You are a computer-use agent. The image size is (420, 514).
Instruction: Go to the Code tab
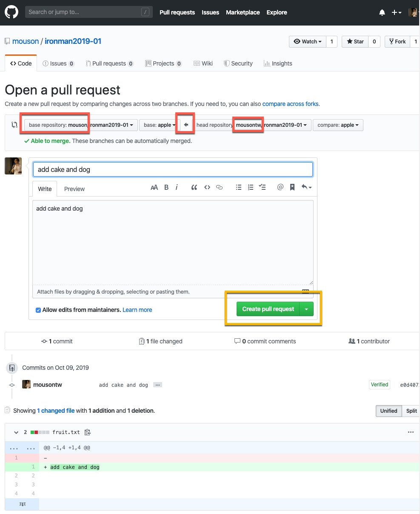(21, 63)
